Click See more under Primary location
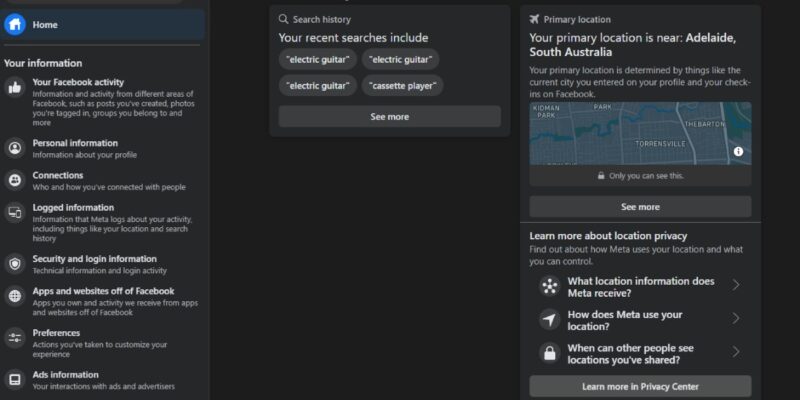This screenshot has height=400, width=800. pos(639,207)
